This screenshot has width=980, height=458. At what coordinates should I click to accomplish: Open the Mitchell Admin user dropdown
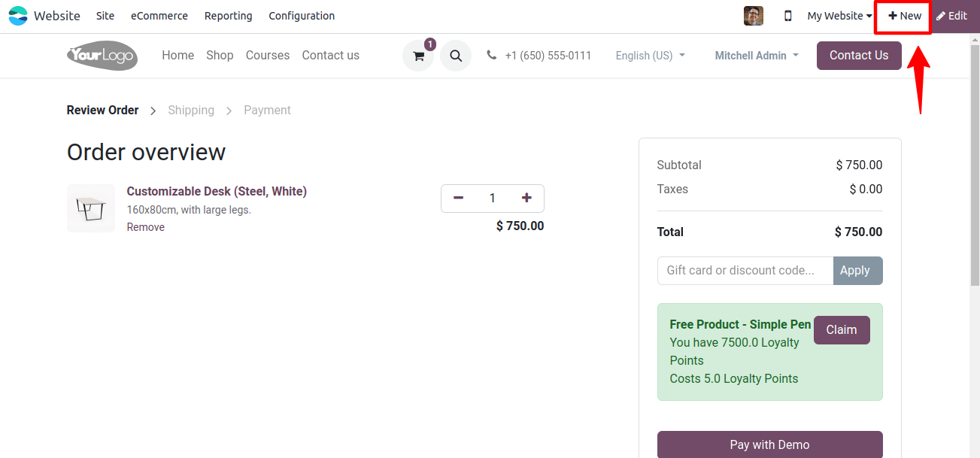point(757,56)
